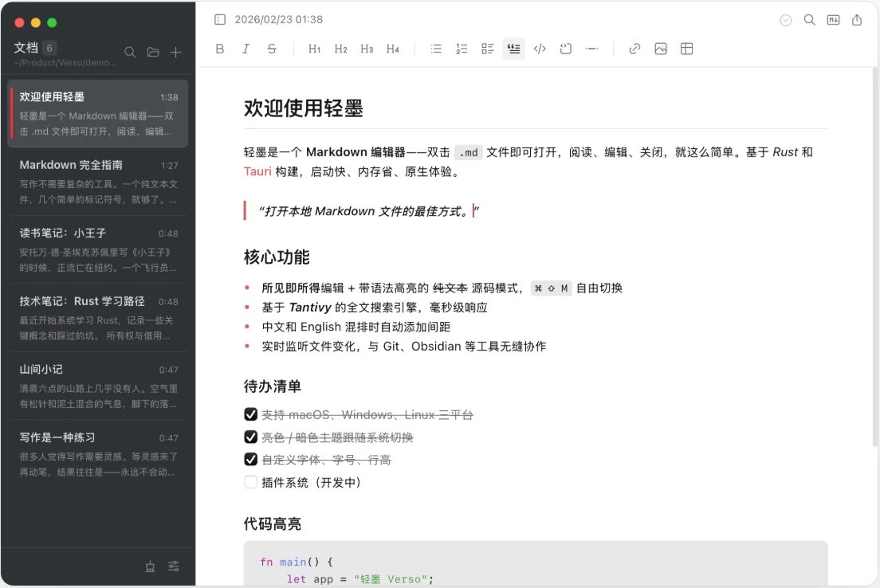The height and width of the screenshot is (588, 880).
Task: Insert an image from the toolbar
Action: (661, 49)
